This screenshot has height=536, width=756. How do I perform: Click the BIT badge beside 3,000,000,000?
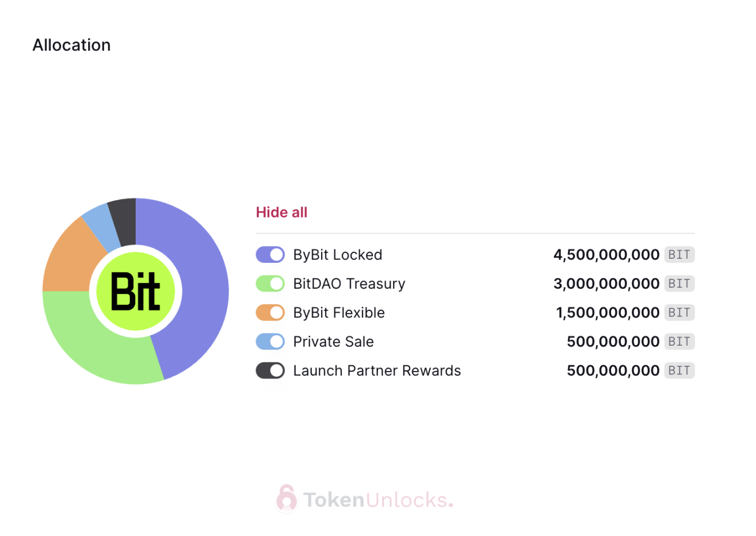point(679,284)
